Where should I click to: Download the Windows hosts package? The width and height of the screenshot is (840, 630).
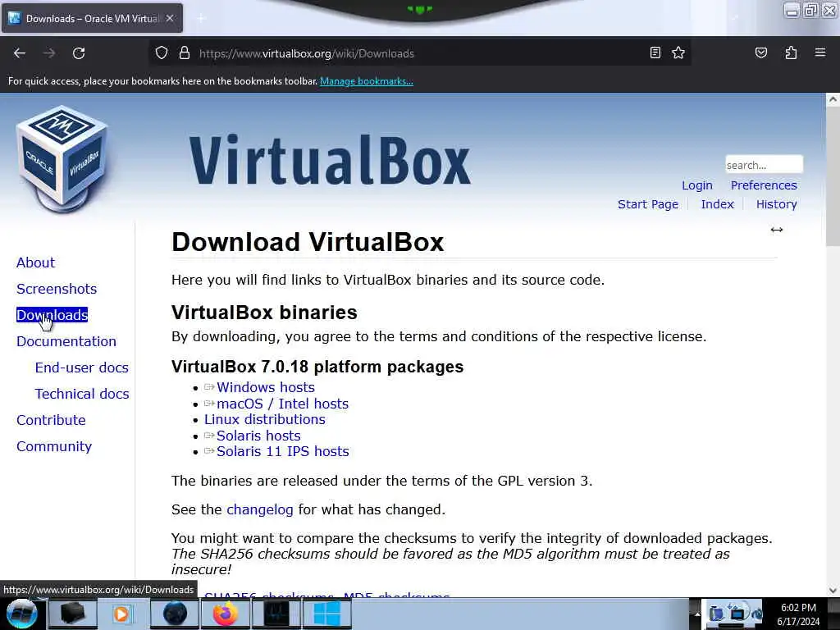[265, 387]
